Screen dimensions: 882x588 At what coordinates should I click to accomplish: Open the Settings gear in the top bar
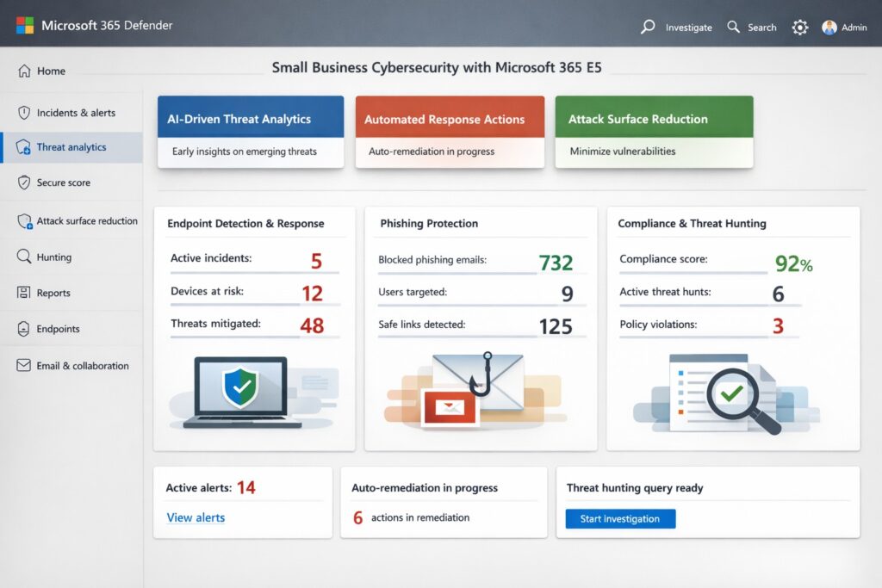(x=800, y=27)
